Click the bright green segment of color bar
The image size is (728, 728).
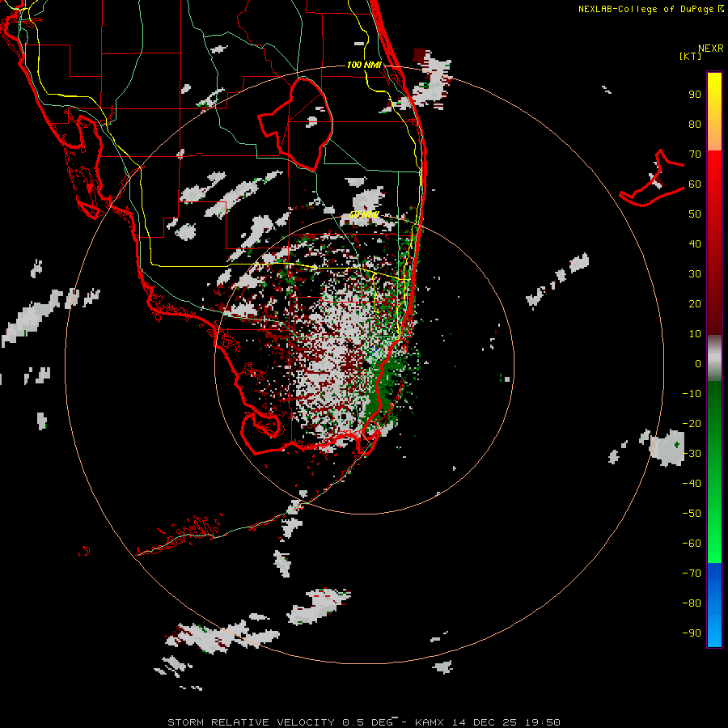tap(714, 472)
